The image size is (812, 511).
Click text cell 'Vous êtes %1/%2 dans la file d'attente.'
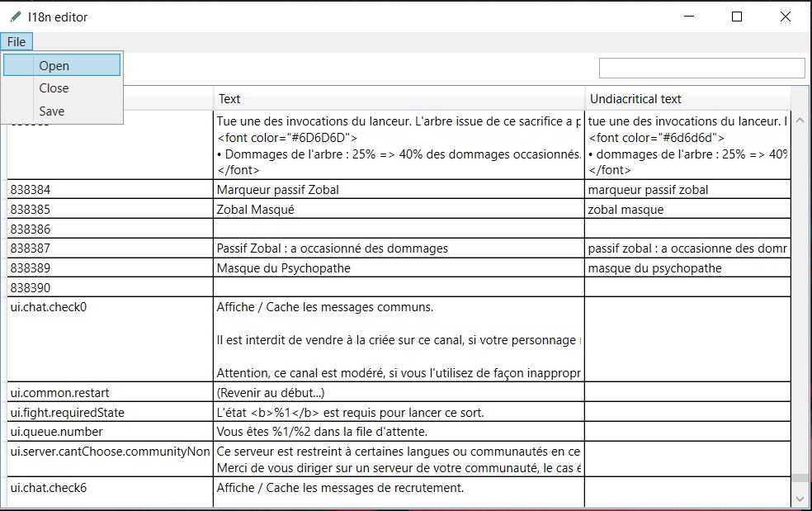(x=399, y=432)
